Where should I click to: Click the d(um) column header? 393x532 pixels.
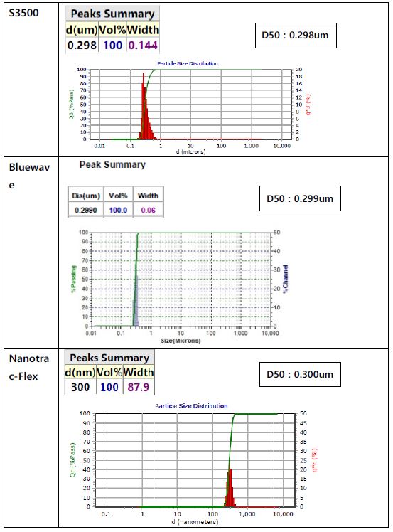tap(82, 30)
